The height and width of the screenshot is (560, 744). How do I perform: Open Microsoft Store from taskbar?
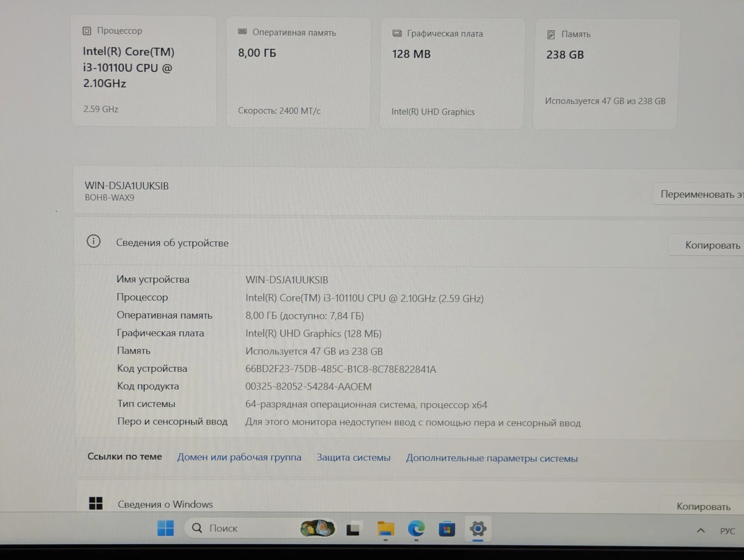447,529
